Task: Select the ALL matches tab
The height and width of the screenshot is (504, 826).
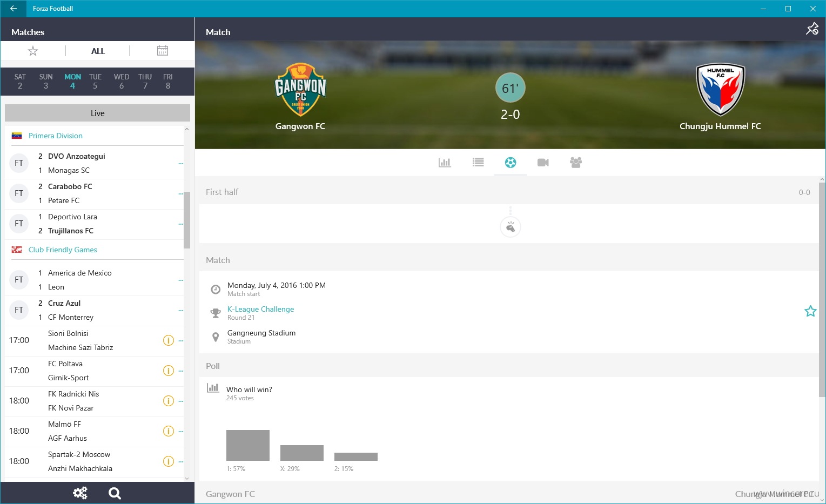Action: [98, 51]
